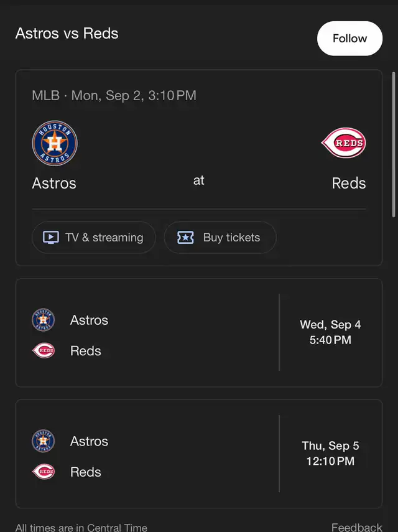Click Astros logo in Thu, Sep 5 game
The width and height of the screenshot is (398, 532).
click(44, 441)
